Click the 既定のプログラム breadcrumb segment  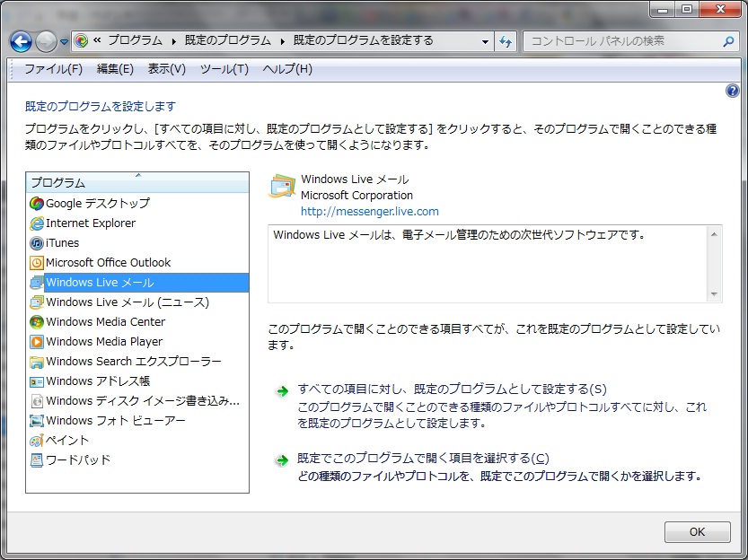[228, 40]
